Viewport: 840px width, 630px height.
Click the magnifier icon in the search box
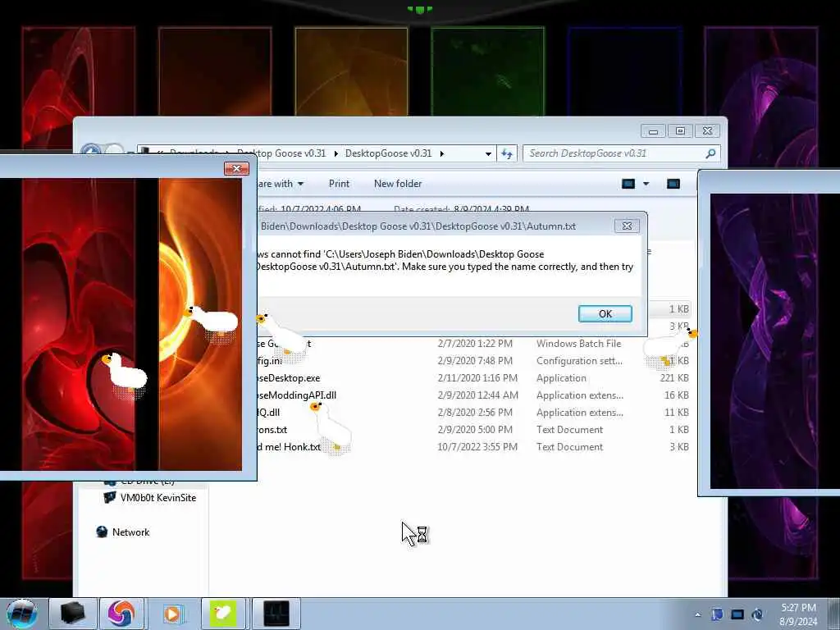tap(710, 153)
